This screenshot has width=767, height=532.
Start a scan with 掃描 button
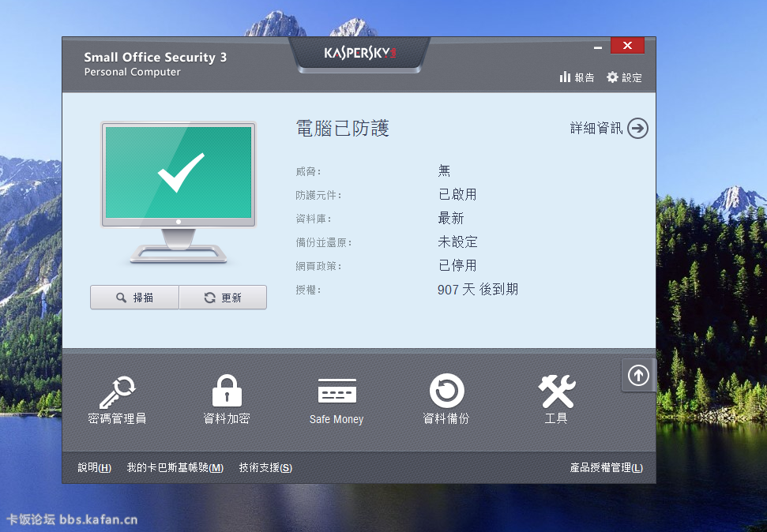pyautogui.click(x=134, y=298)
